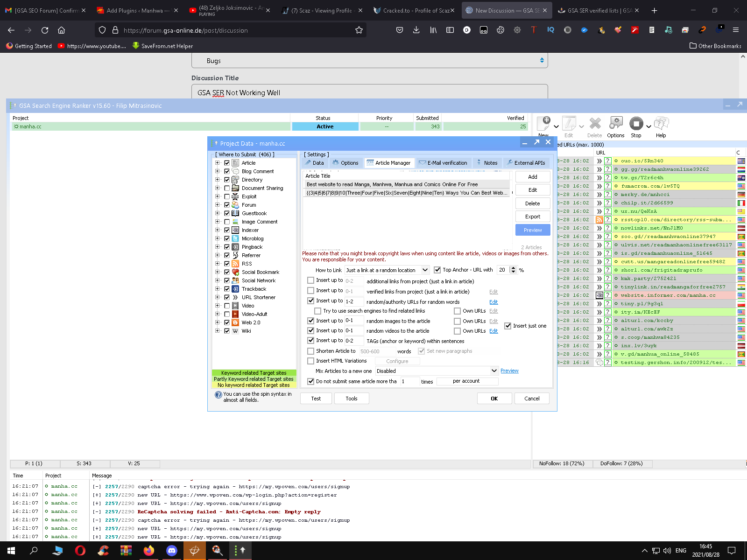Select the Wiki engine icon
The height and width of the screenshot is (560, 747).
pos(235,331)
